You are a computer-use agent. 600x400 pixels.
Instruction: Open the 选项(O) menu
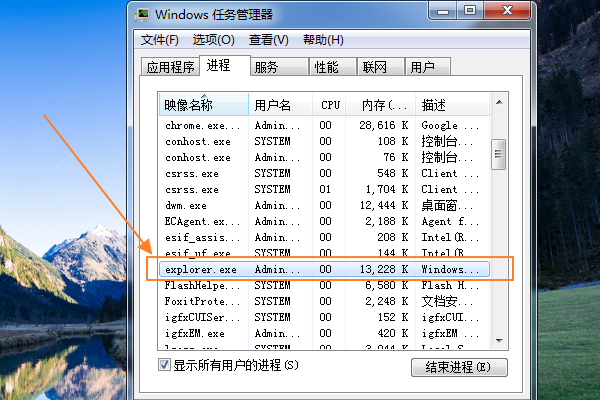[213, 39]
